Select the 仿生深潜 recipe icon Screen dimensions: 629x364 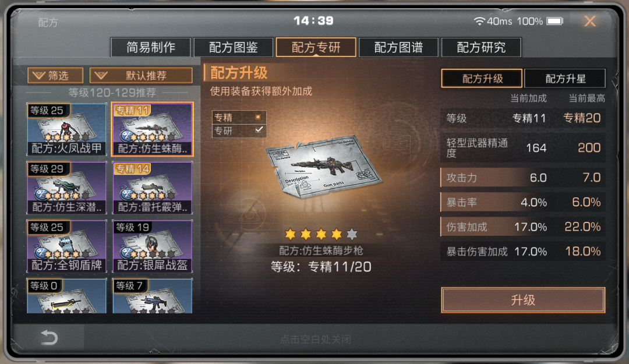66,188
